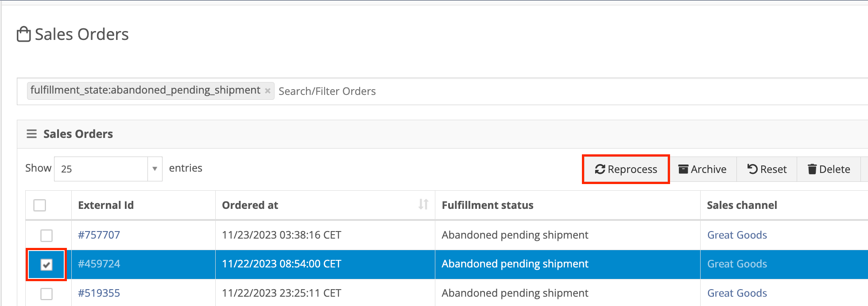Open order link #757707
Viewport: 868px width, 306px height.
(99, 235)
